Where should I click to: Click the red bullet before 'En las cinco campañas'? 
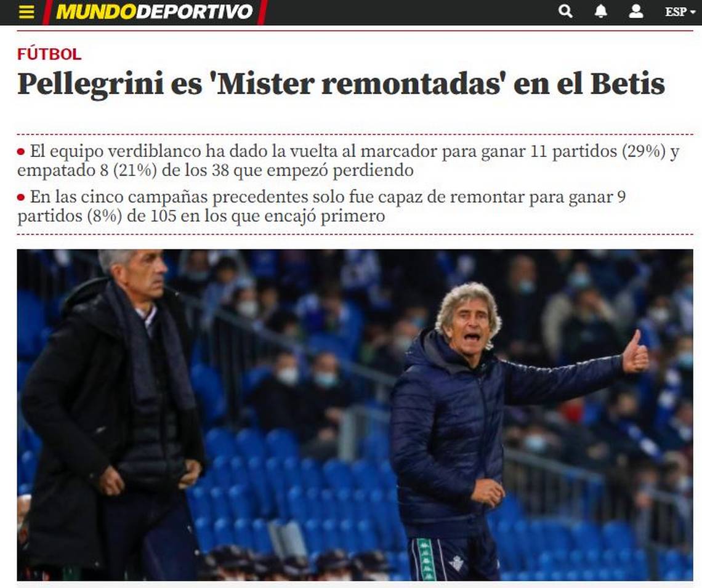click(x=21, y=198)
